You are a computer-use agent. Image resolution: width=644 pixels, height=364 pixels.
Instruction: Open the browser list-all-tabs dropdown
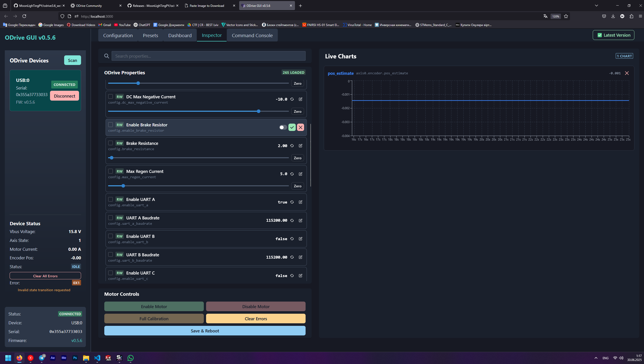pos(597,6)
